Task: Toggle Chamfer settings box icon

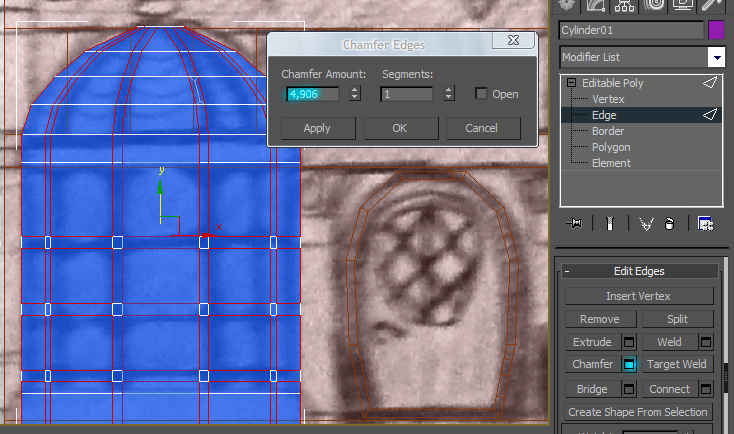Action: pyautogui.click(x=629, y=365)
